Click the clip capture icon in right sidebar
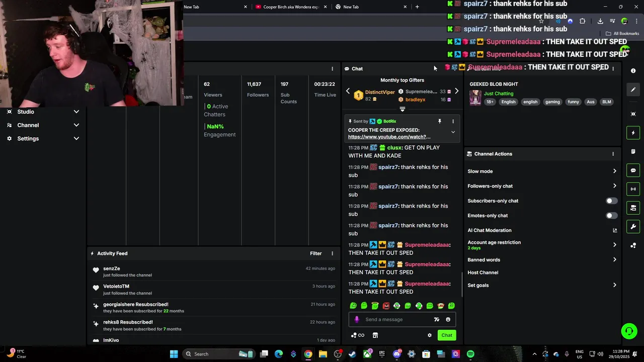 (x=633, y=114)
